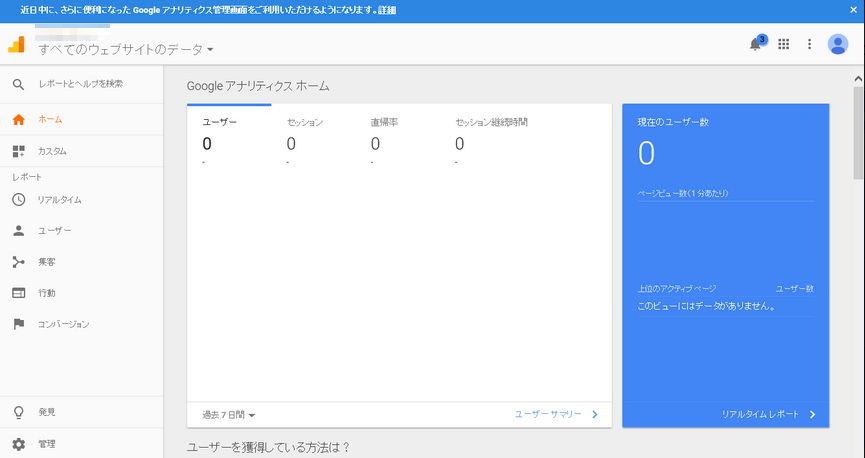865x458 pixels.
Task: Click the scrollbar up arrow
Action: (858, 79)
